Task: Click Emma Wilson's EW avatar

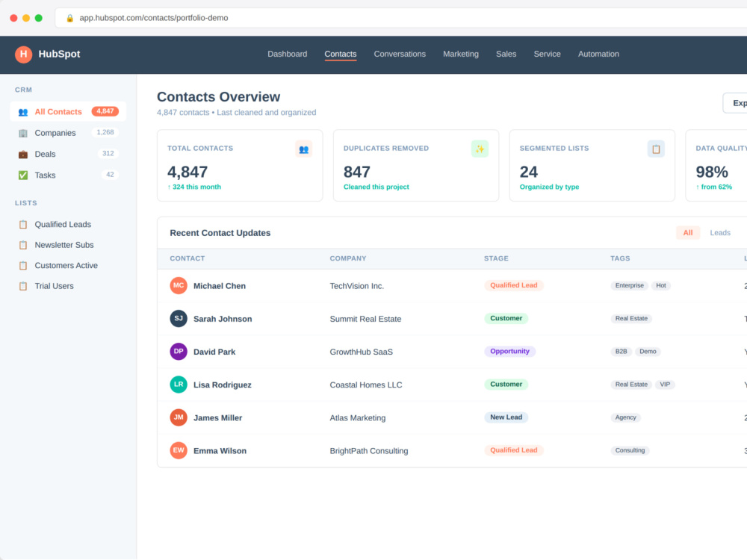Action: 179,450
